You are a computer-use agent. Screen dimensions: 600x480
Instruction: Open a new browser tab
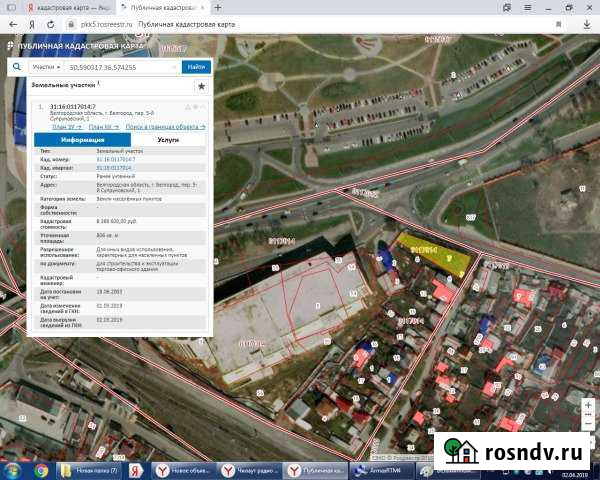click(218, 6)
